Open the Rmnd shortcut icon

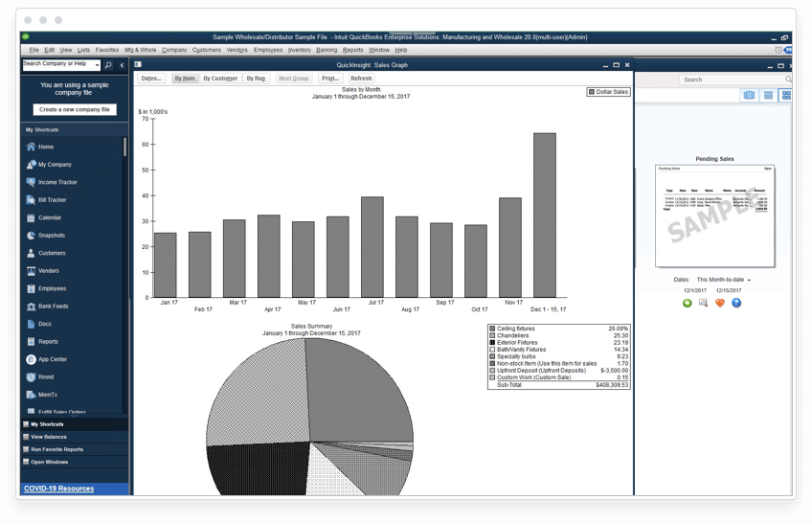coord(31,377)
